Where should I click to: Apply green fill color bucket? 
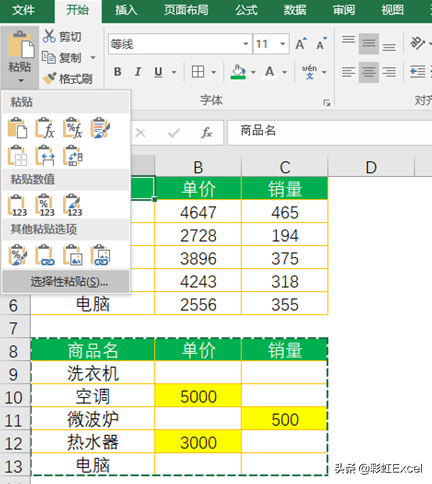click(238, 72)
